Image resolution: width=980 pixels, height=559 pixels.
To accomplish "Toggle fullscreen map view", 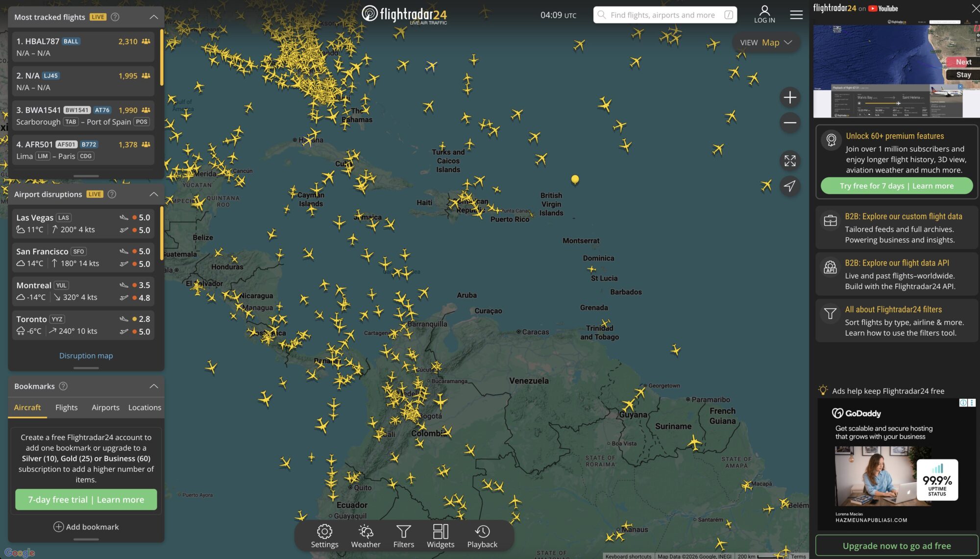I will tap(790, 161).
